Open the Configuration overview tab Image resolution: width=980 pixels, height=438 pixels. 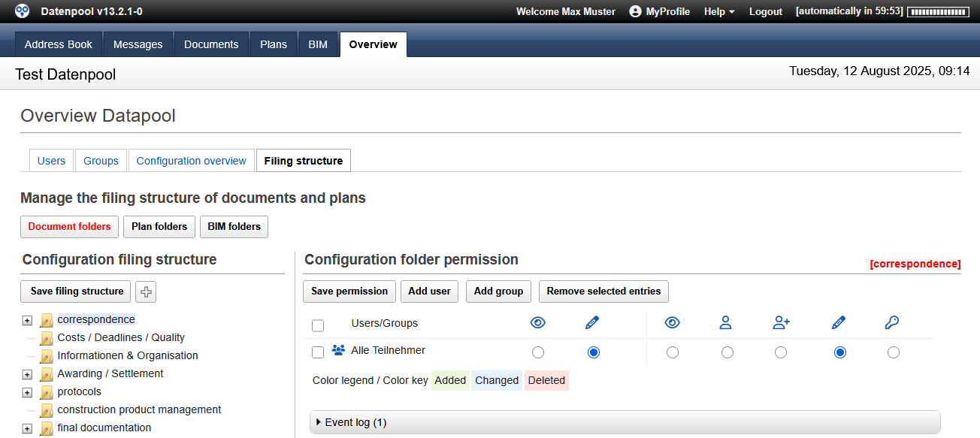(x=191, y=161)
